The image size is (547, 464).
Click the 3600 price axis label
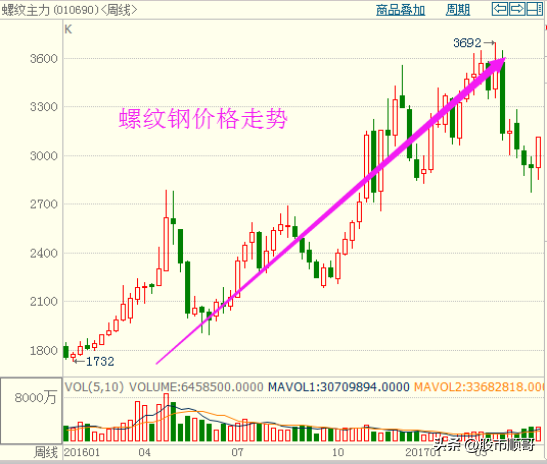(44, 59)
